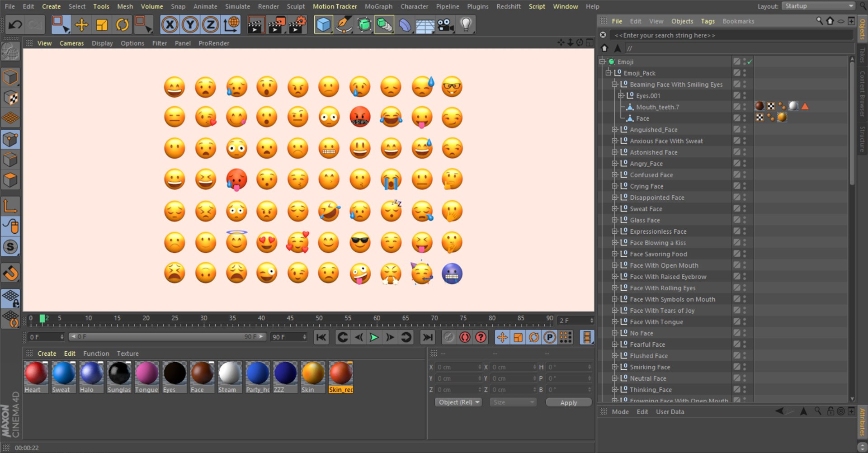The width and height of the screenshot is (868, 453).
Task: Open Objects menu in Object Manager
Action: coord(682,21)
